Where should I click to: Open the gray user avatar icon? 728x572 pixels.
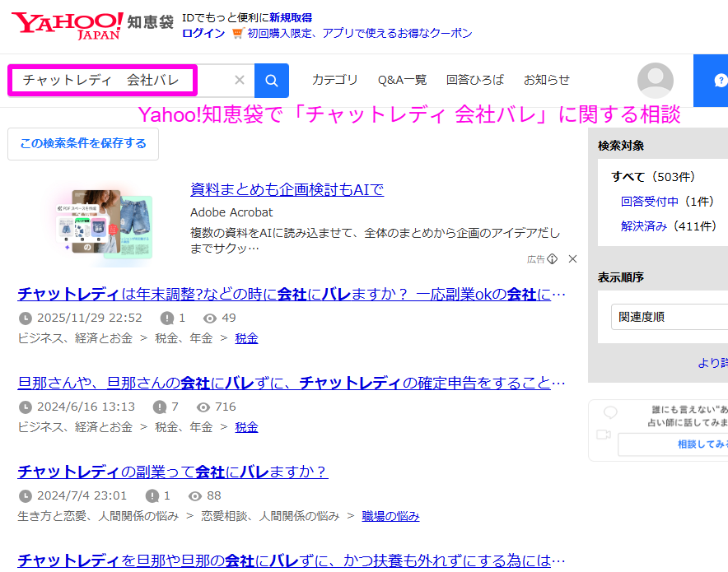[655, 81]
